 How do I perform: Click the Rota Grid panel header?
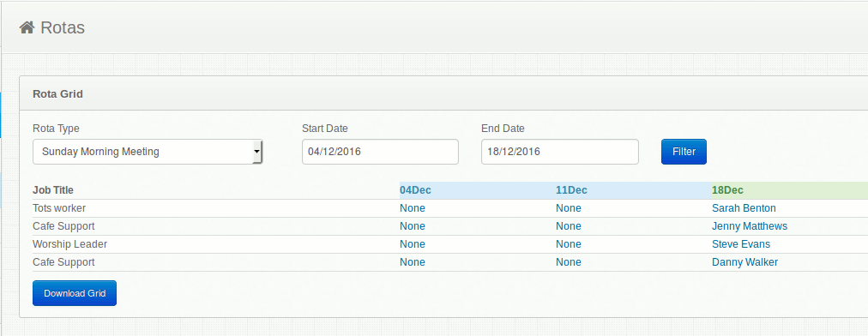[443, 94]
